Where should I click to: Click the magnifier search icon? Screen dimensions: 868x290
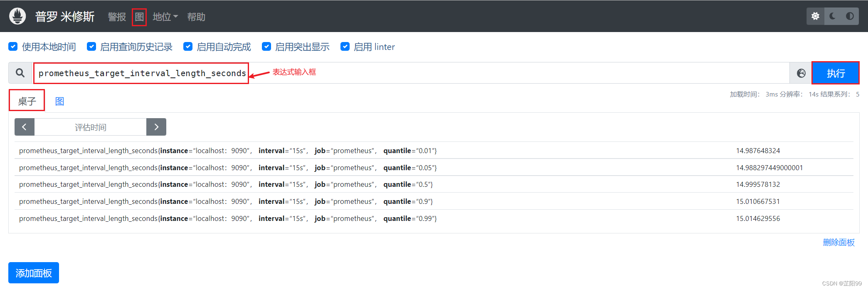pyautogui.click(x=20, y=73)
